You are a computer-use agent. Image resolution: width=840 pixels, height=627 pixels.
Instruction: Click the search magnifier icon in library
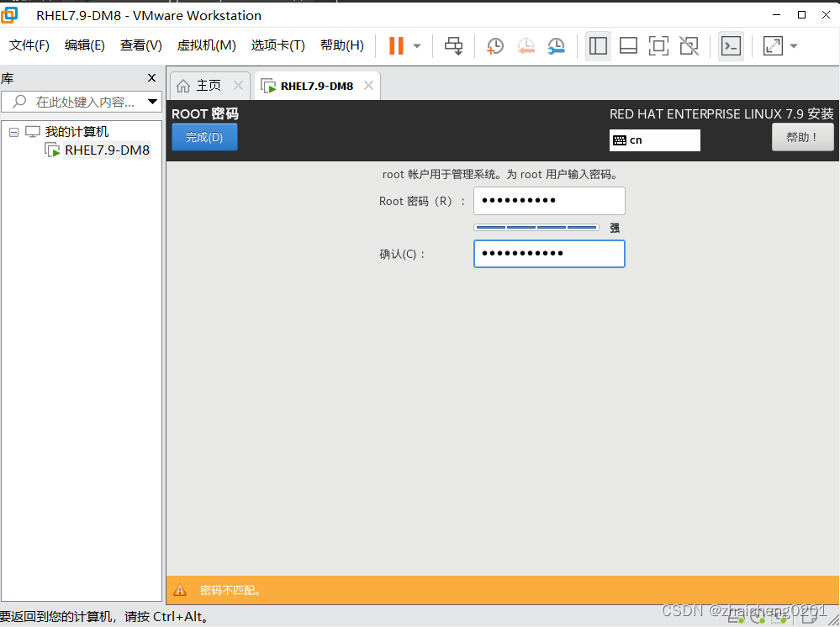(x=19, y=101)
